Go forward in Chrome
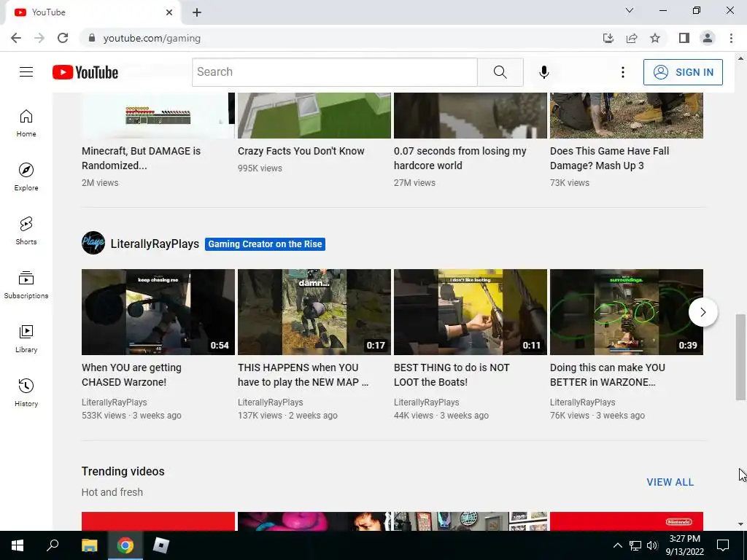 pyautogui.click(x=39, y=38)
